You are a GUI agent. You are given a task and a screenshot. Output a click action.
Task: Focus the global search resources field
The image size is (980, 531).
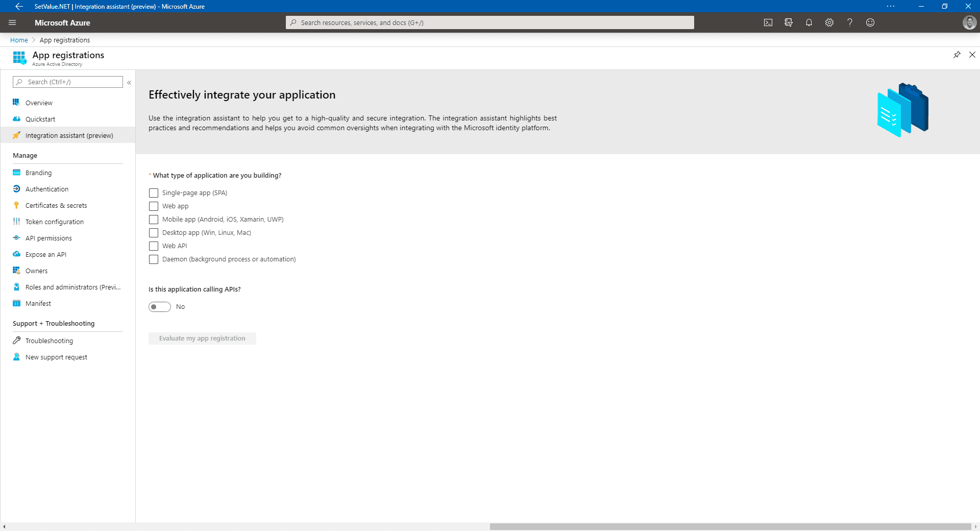tap(490, 22)
